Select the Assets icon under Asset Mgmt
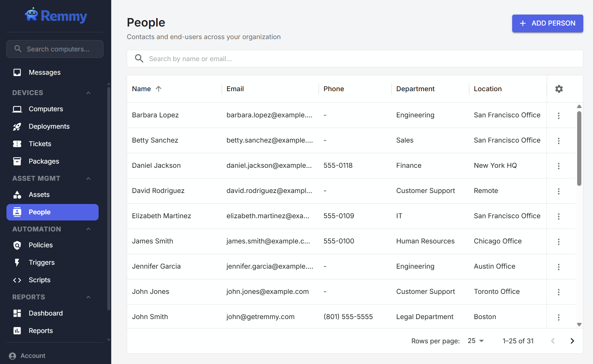Viewport: 593px width, 364px height. pos(17,195)
